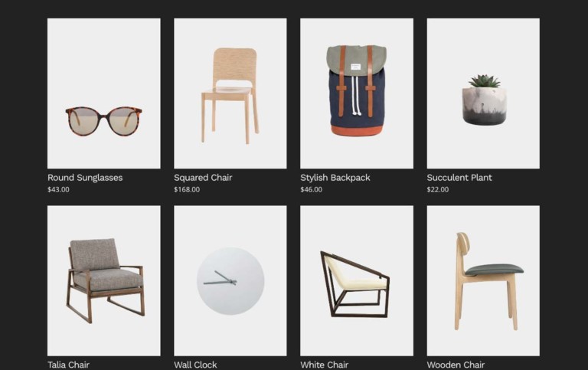Click the $43.00 sunglasses price
This screenshot has width=588, height=370.
pyautogui.click(x=58, y=189)
